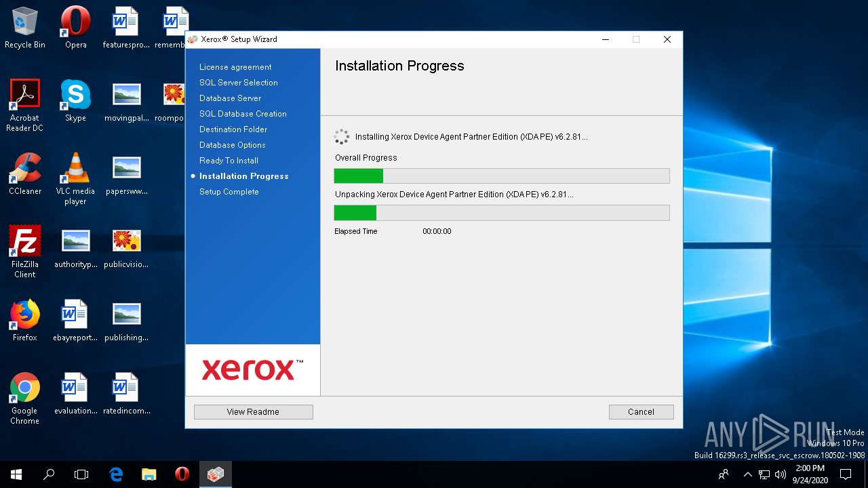Open the volume control tray icon
The width and height of the screenshot is (868, 488).
tap(781, 474)
